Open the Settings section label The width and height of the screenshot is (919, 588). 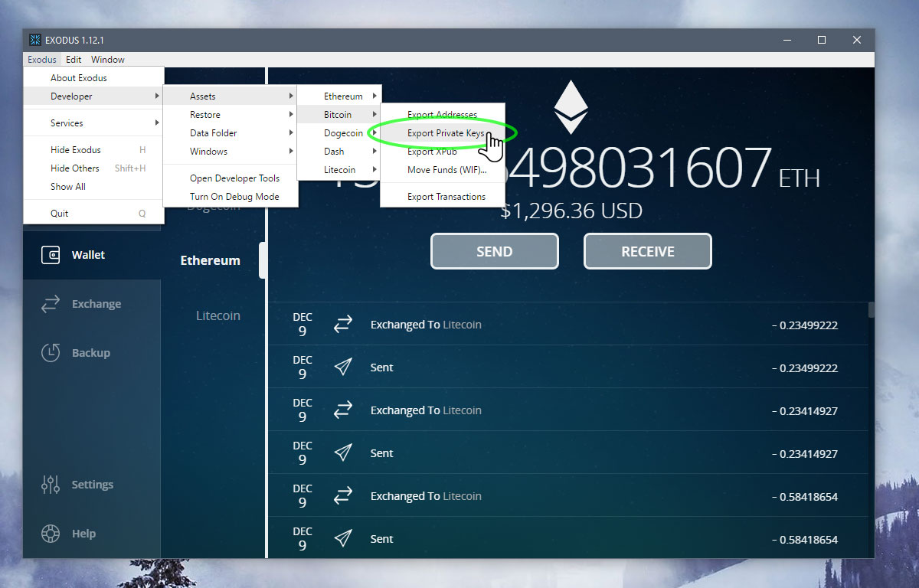[93, 485]
